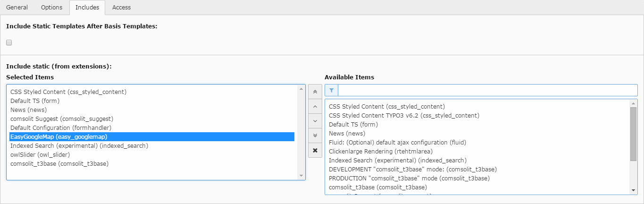Select comsolit Suggest in Selected Items

tap(152, 119)
